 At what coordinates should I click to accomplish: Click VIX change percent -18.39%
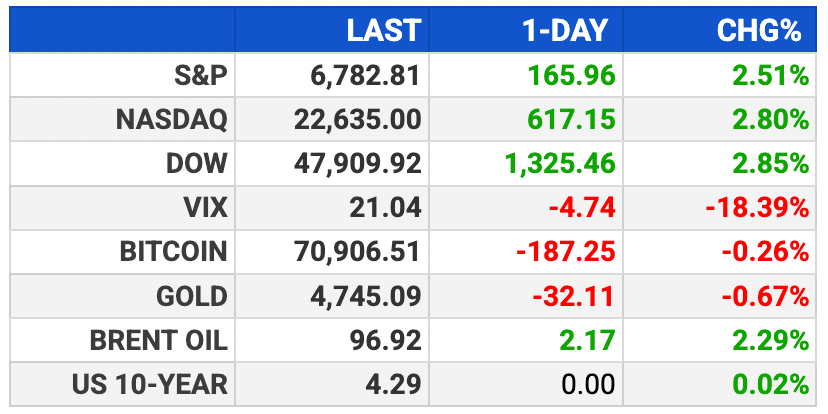[757, 208]
